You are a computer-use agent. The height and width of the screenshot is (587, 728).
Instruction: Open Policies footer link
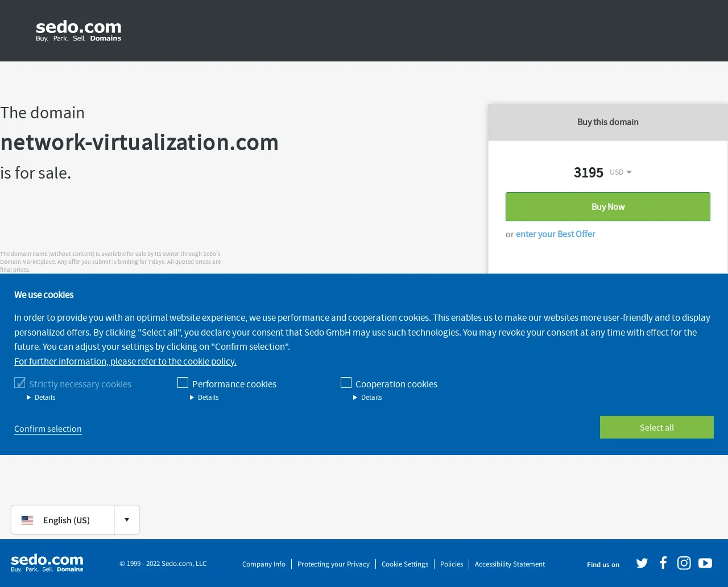[452, 564]
